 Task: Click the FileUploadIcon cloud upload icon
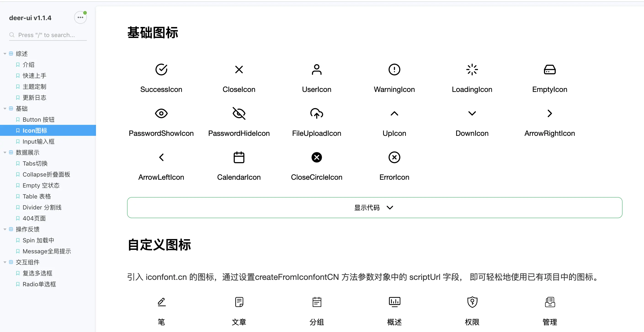tap(317, 113)
